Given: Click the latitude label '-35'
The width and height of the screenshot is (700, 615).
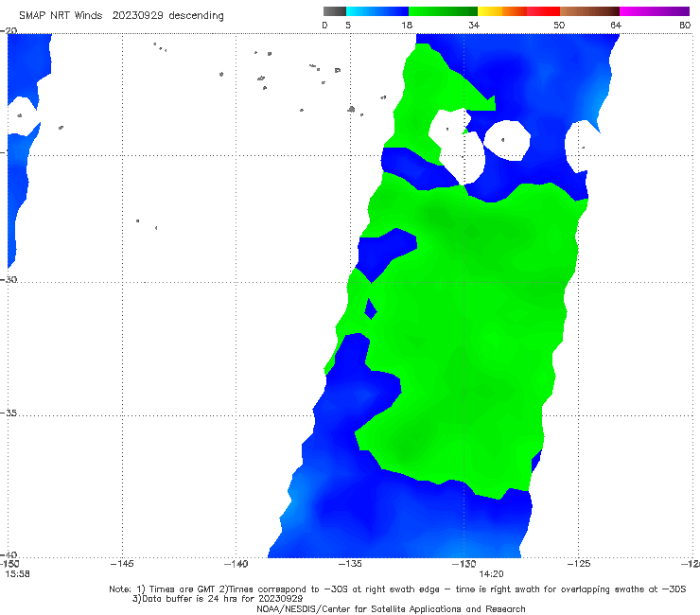Looking at the screenshot, I should (9, 413).
